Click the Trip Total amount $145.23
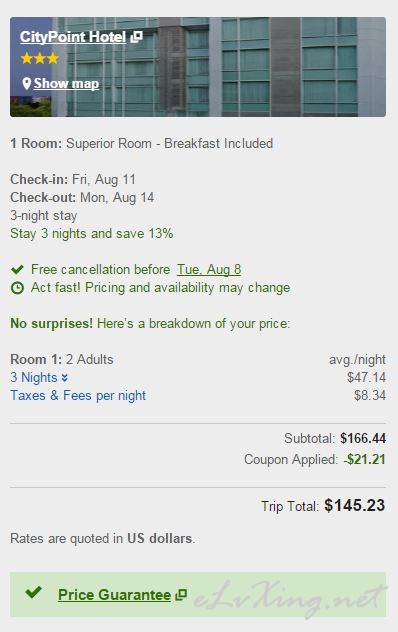 [x=354, y=505]
